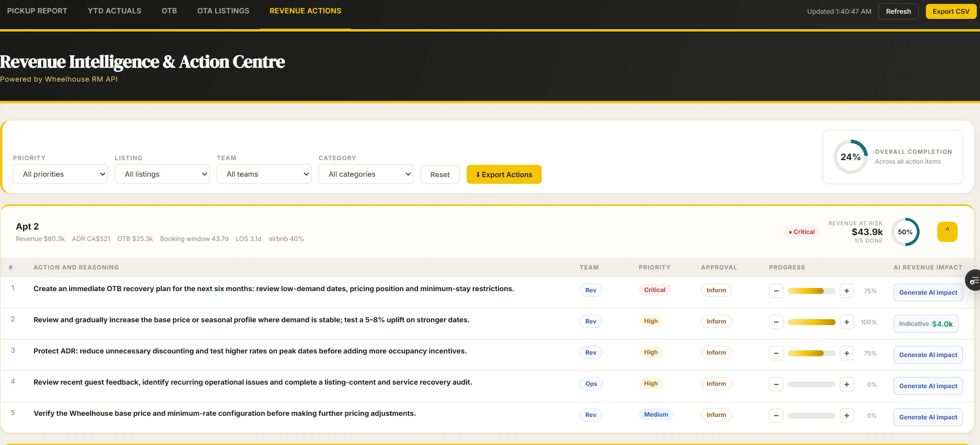
Task: Open the All listings dropdown
Action: click(x=163, y=174)
